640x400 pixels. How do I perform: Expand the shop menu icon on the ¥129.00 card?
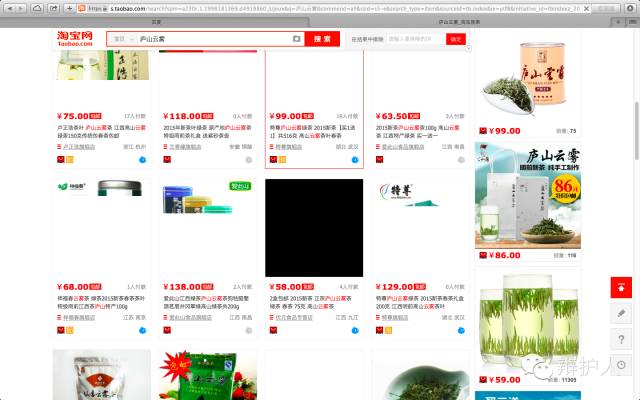click(x=378, y=317)
